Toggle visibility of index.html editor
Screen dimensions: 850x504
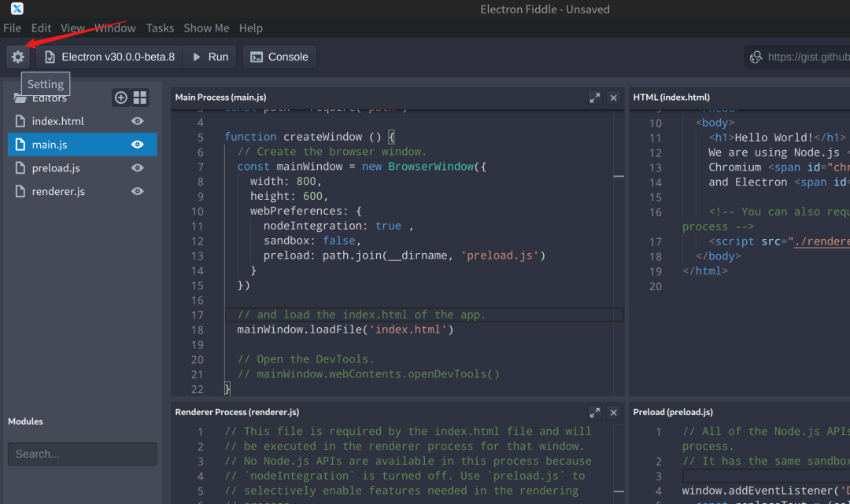tap(136, 120)
